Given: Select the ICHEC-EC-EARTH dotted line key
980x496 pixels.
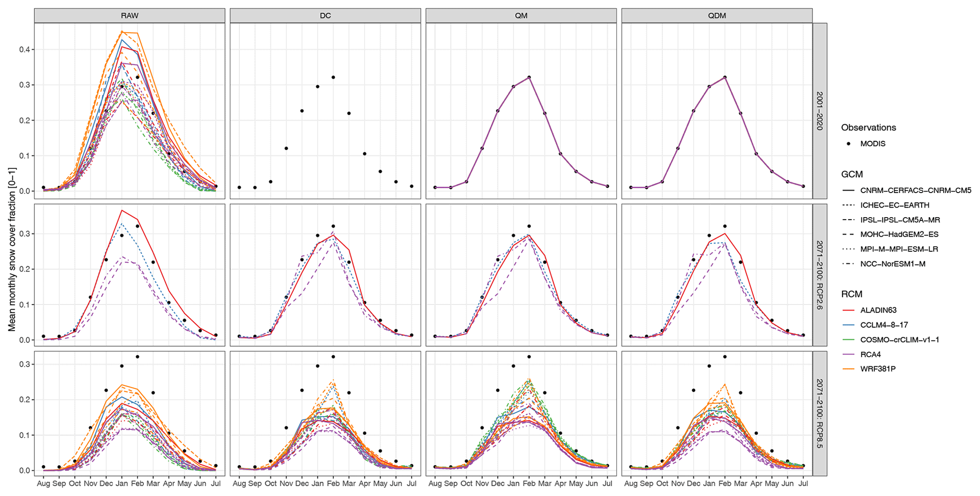Looking at the screenshot, I should 849,205.
